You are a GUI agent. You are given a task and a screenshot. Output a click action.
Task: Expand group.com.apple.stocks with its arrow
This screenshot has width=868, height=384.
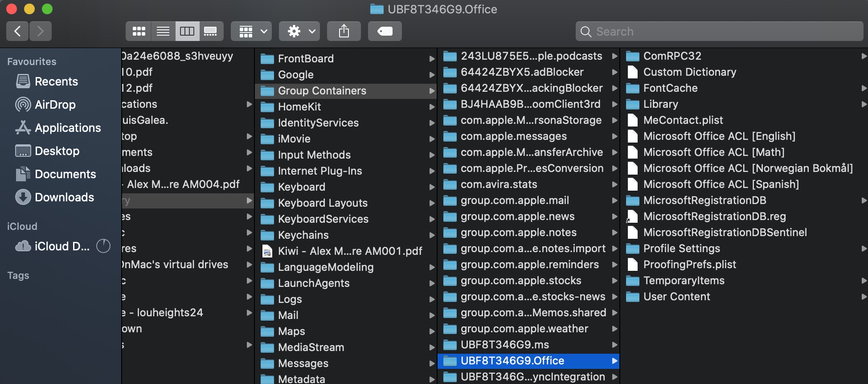coord(614,281)
